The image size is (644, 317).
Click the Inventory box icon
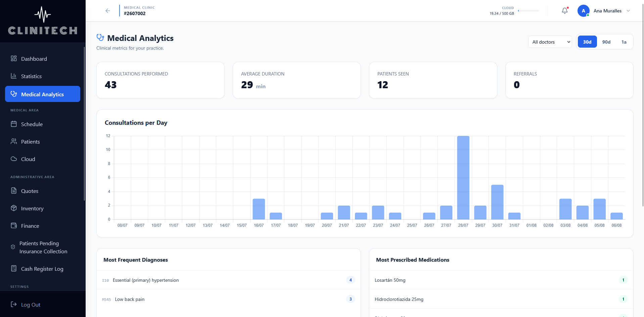point(14,208)
